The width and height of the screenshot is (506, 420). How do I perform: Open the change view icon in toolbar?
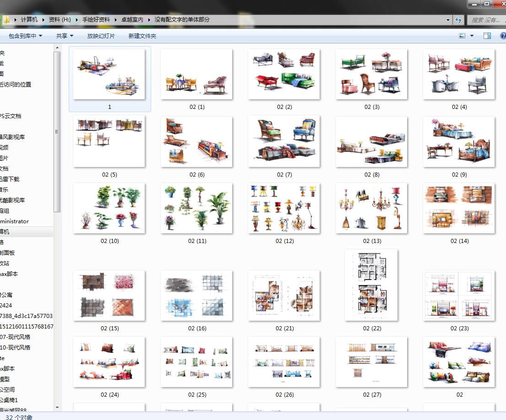pyautogui.click(x=462, y=36)
